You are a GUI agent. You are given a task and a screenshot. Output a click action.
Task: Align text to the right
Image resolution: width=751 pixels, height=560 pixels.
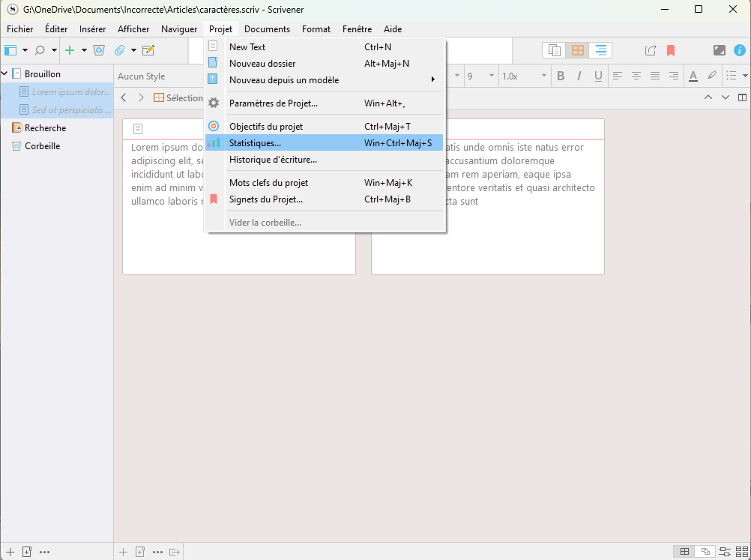click(x=673, y=76)
